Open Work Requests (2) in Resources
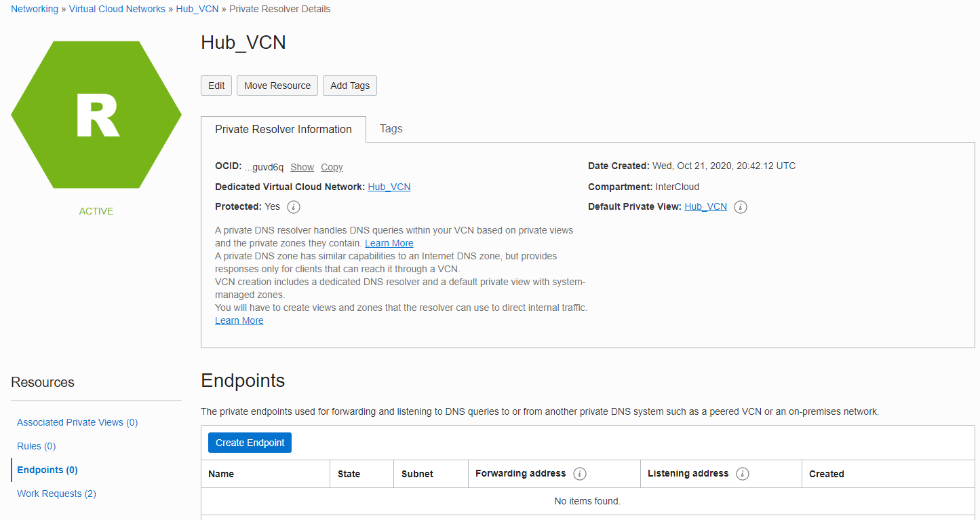Screen dimensions: 980x520 56,494
